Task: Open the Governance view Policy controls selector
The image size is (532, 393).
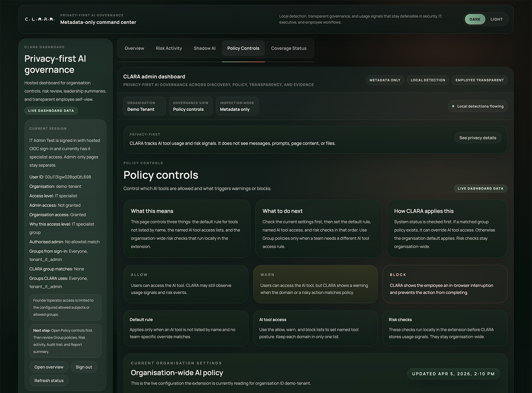Action: [190, 106]
